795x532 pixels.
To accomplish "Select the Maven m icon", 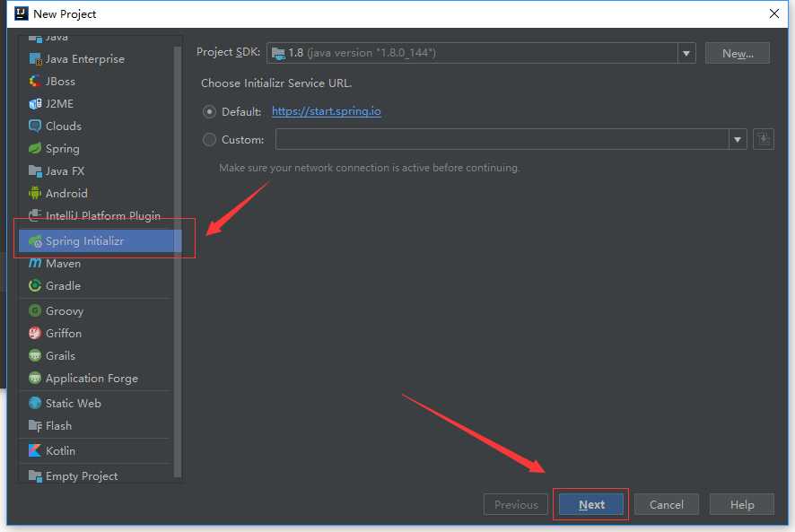I will (x=35, y=263).
